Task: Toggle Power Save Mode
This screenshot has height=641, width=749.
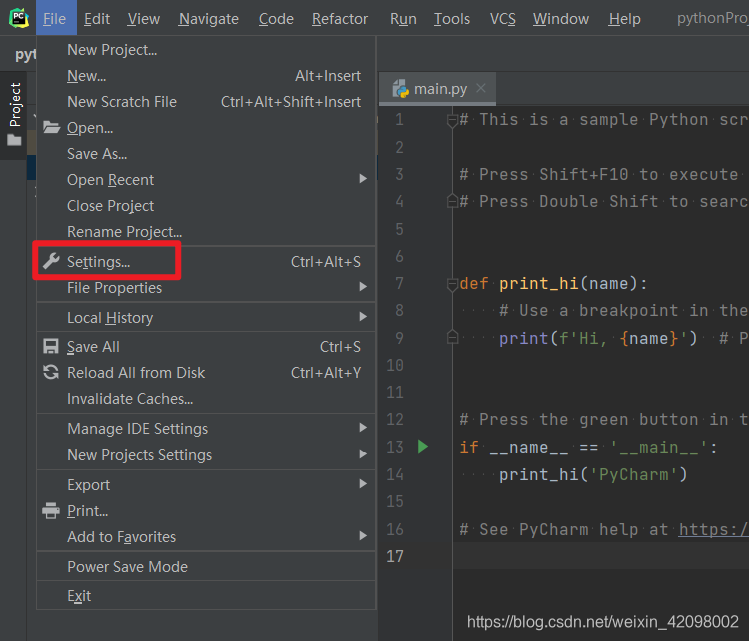Action: (206, 566)
